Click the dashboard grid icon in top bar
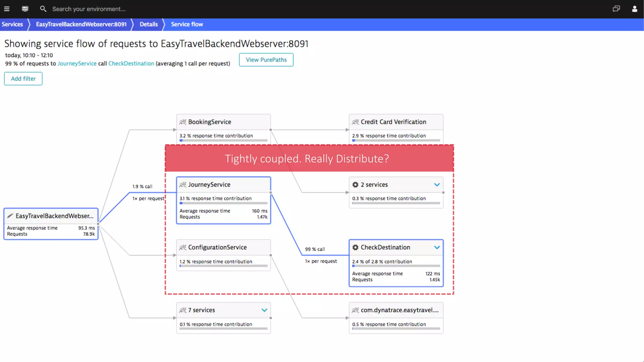644x362 pixels. (x=25, y=9)
